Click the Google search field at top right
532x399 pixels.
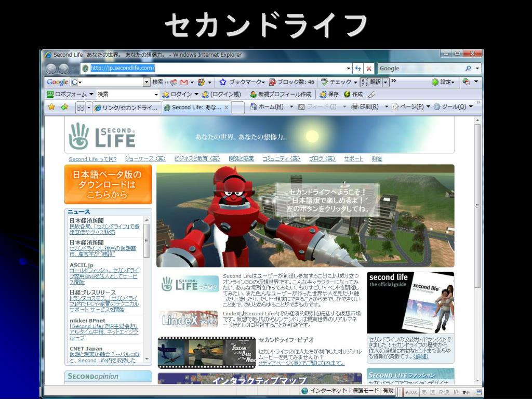[x=421, y=68]
